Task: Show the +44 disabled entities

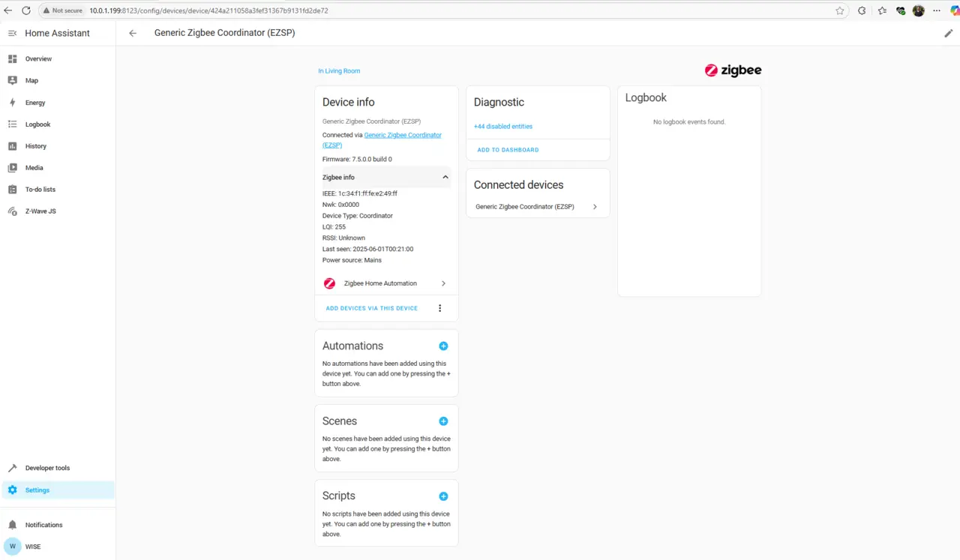Action: pyautogui.click(x=503, y=127)
